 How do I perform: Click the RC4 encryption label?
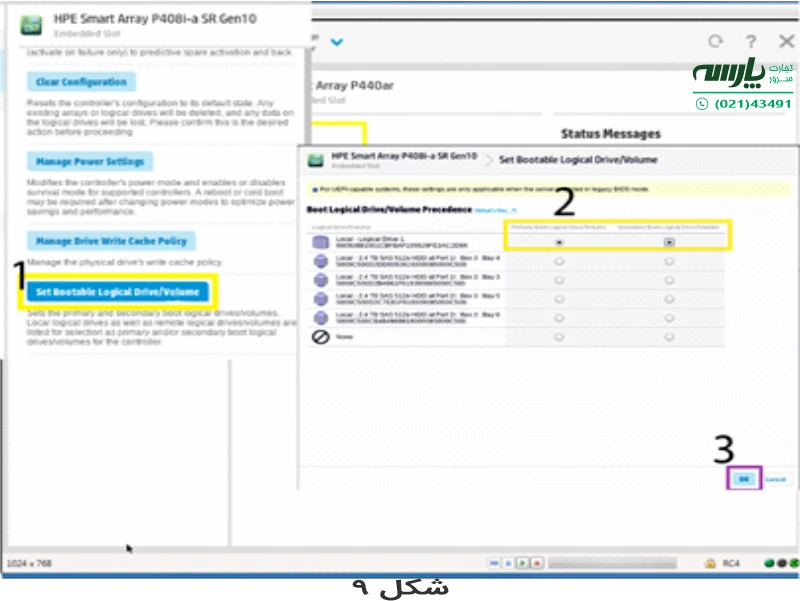coord(731,563)
